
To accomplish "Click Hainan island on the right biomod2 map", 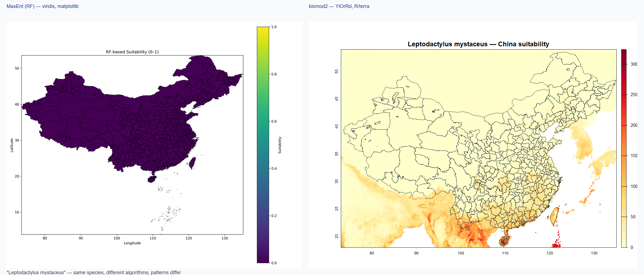I will [x=504, y=241].
